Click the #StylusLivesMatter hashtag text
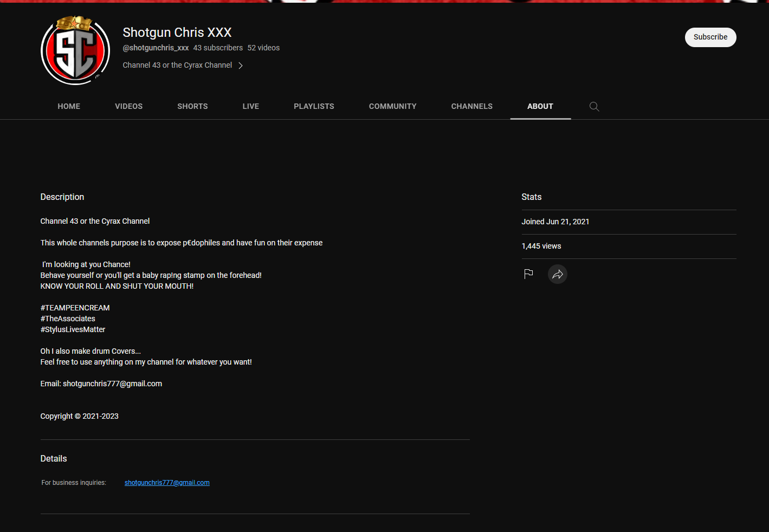The width and height of the screenshot is (769, 532). click(73, 329)
